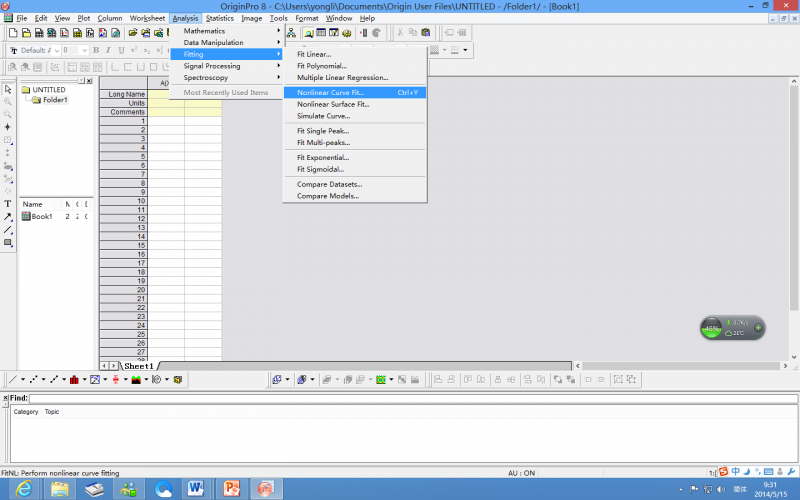Toggle Italic formatting
This screenshot has height=500, width=800.
[108, 51]
